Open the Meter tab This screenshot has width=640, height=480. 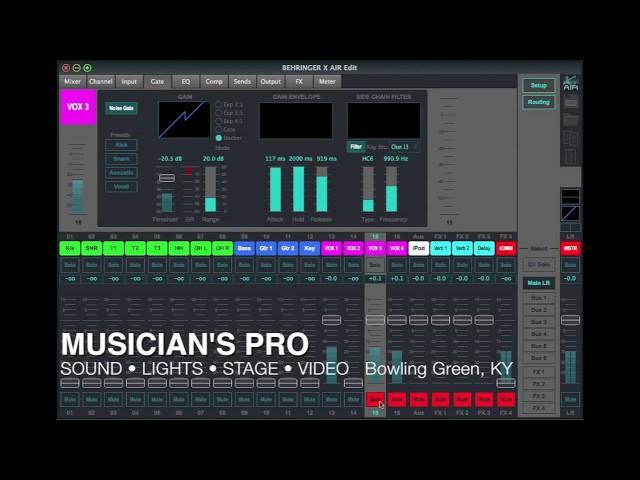coord(327,82)
